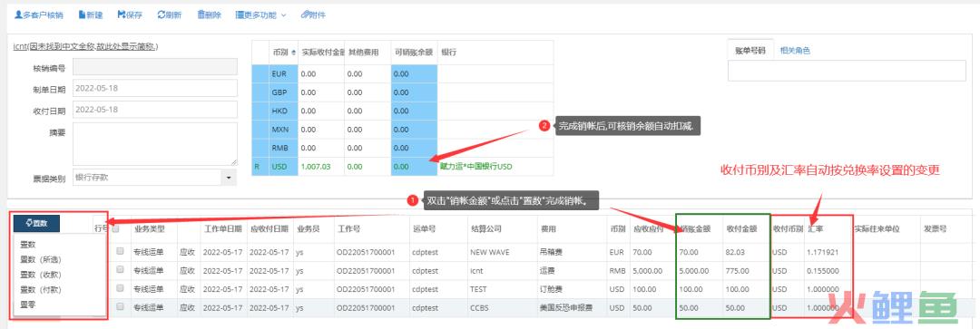980x329 pixels.
Task: Check the CCBS row checkbox
Action: (x=120, y=307)
